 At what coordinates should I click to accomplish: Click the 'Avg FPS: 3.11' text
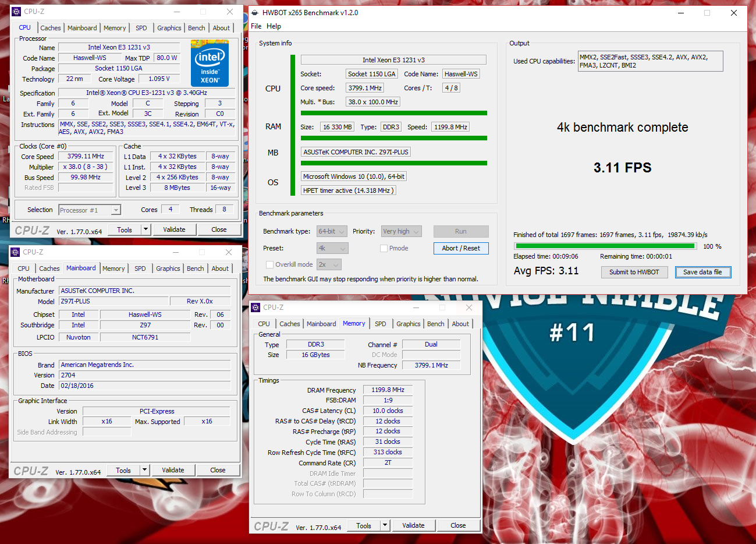point(546,271)
